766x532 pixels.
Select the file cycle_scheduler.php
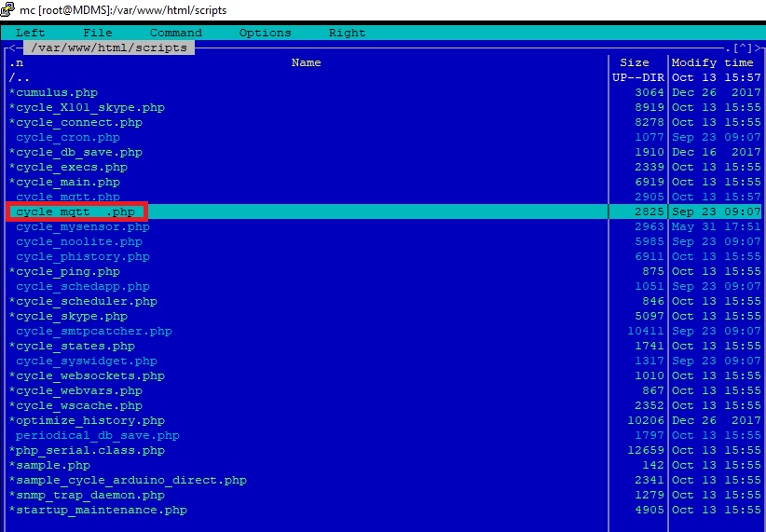(83, 301)
